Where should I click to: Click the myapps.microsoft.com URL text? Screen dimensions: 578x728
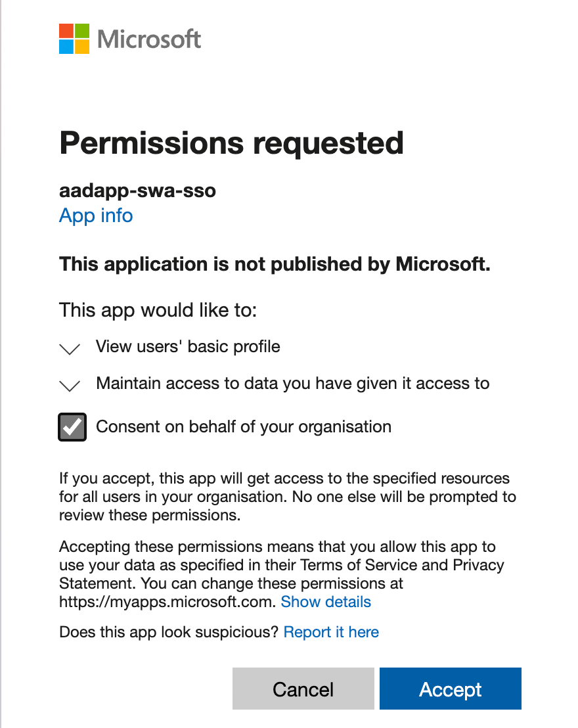point(167,602)
